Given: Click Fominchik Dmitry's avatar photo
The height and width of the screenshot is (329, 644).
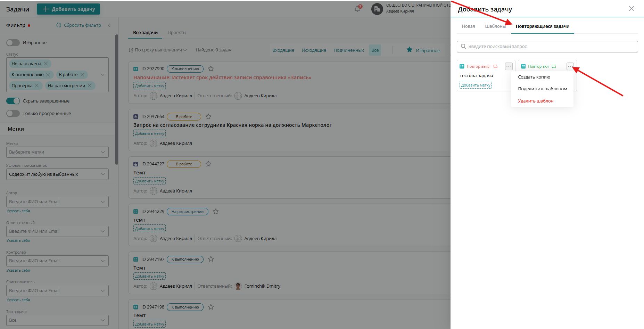Looking at the screenshot, I should pyautogui.click(x=238, y=286).
